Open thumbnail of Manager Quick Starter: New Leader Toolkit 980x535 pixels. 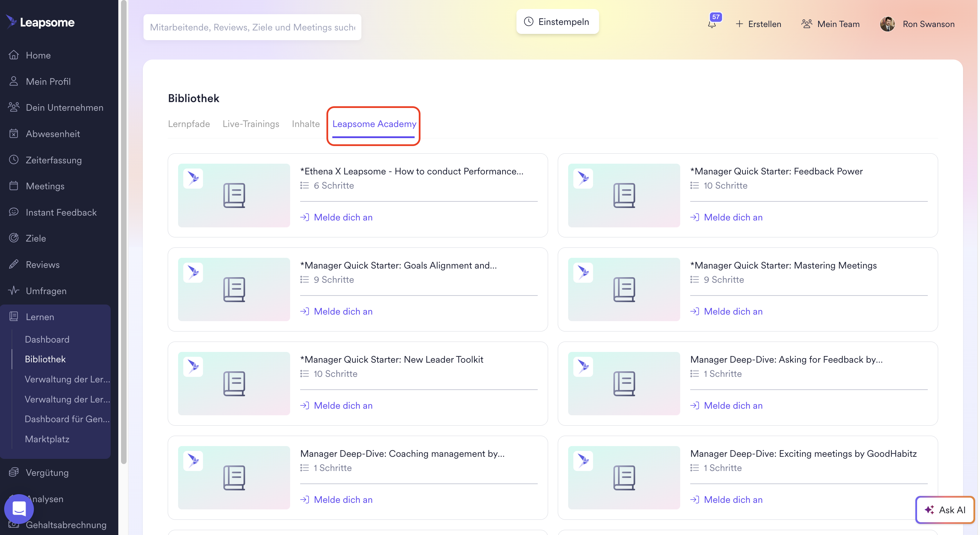point(234,383)
